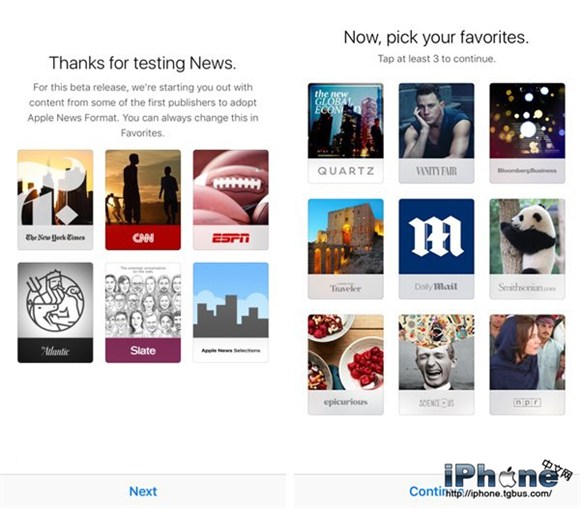Choose the Traveler castle tile
Image resolution: width=580 pixels, height=508 pixels.
coord(345,249)
